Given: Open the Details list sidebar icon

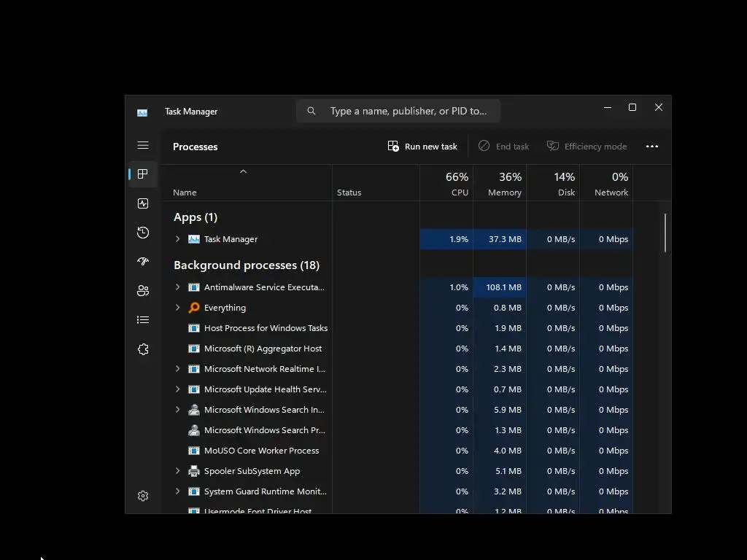Looking at the screenshot, I should [143, 319].
